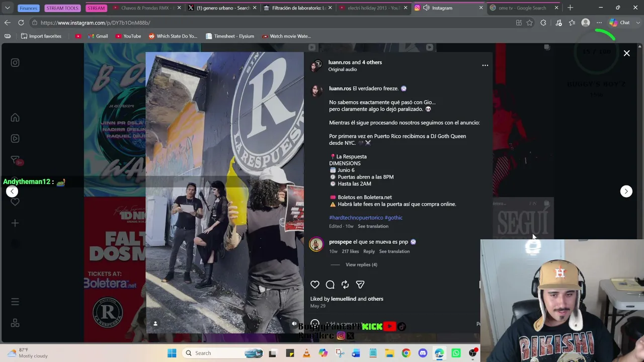Bookmark this page with star icon

pyautogui.click(x=530, y=23)
